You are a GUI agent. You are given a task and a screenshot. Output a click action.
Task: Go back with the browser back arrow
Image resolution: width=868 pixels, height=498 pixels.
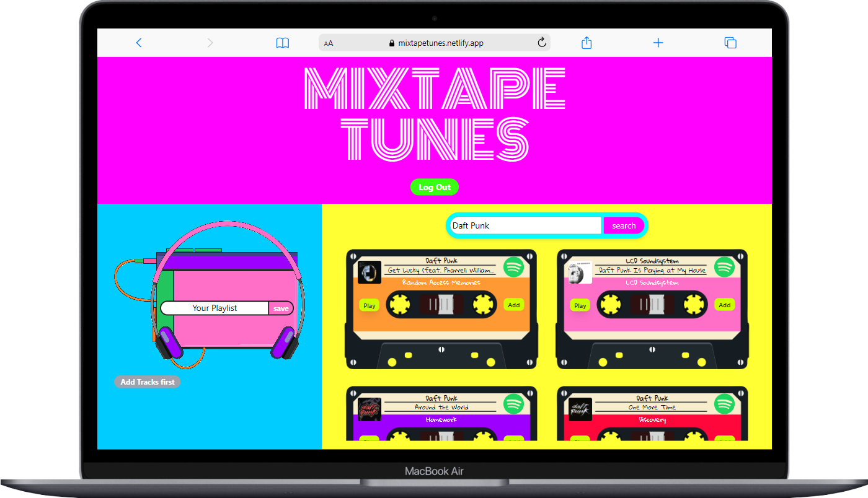point(139,43)
